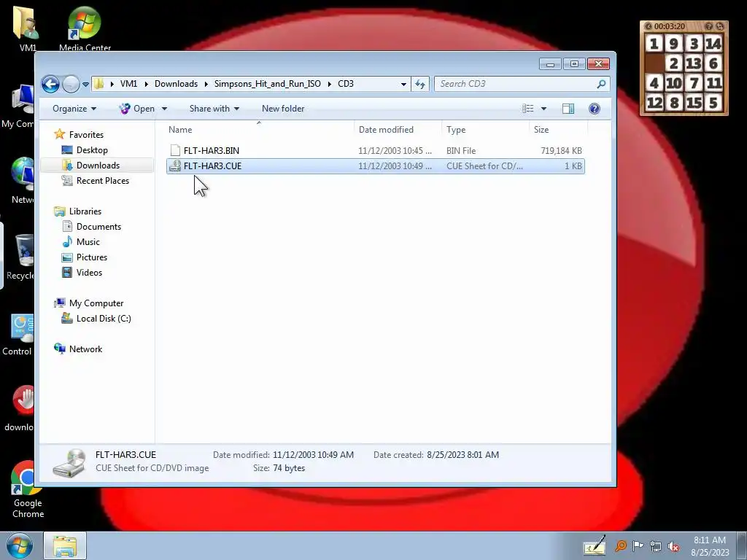Click tile 2 in the puzzle gadget
Viewport: 747px width, 560px height.
[x=673, y=63]
